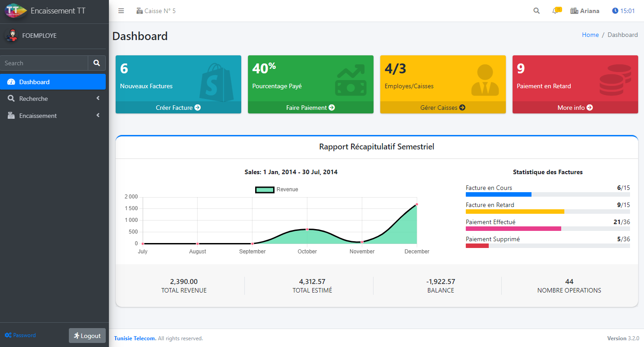Click the shopping bag icon in Nouveaux Factures card
Screen dimensions: 644x347
pyautogui.click(x=217, y=82)
